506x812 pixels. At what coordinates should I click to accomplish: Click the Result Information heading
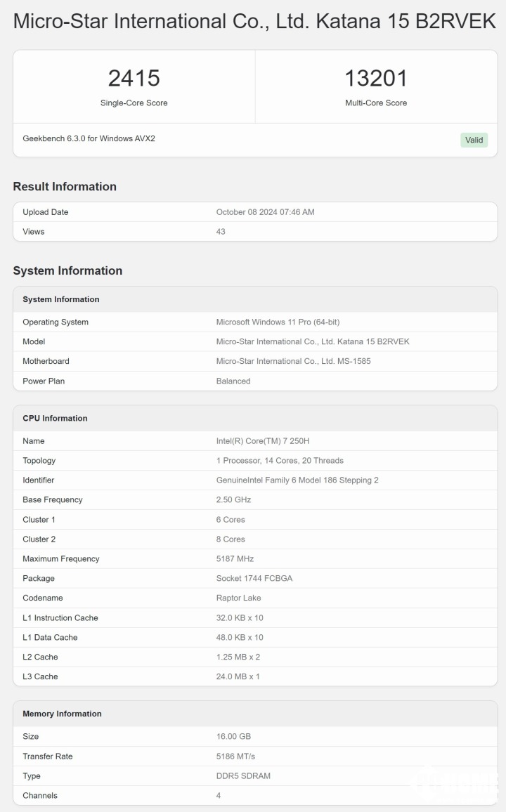point(65,186)
